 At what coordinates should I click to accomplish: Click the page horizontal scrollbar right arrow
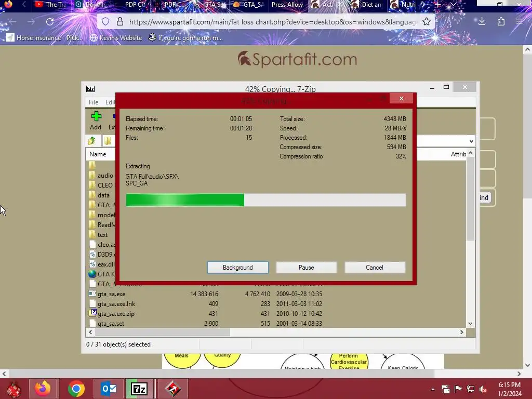click(519, 374)
